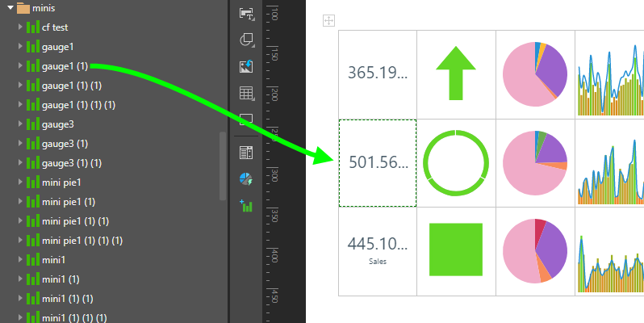The width and height of the screenshot is (644, 323).
Task: Click the green up arrow cell
Action: (455, 73)
